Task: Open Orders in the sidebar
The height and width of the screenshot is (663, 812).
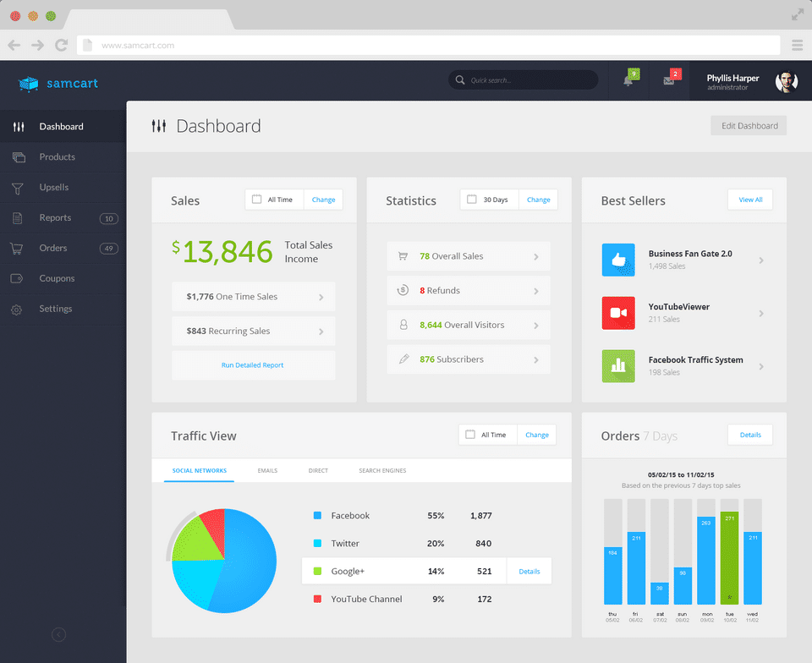Action: [x=63, y=249]
